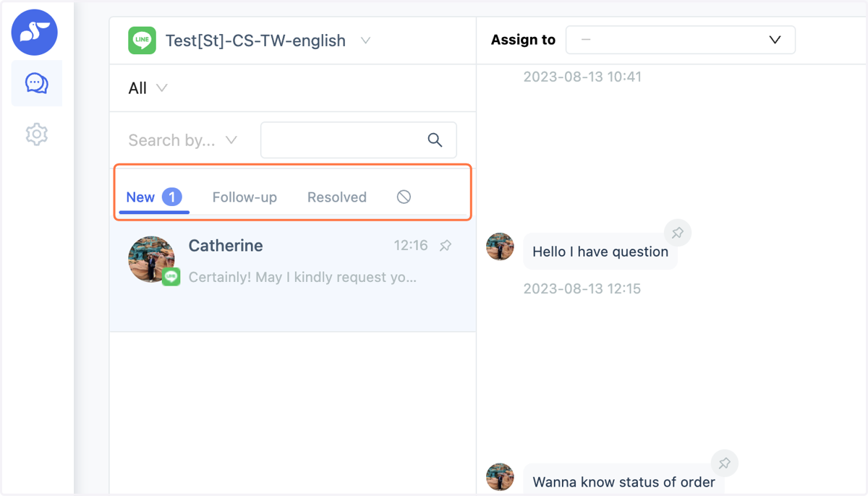Click the small LINE badge on Catherine's avatar

(x=171, y=276)
